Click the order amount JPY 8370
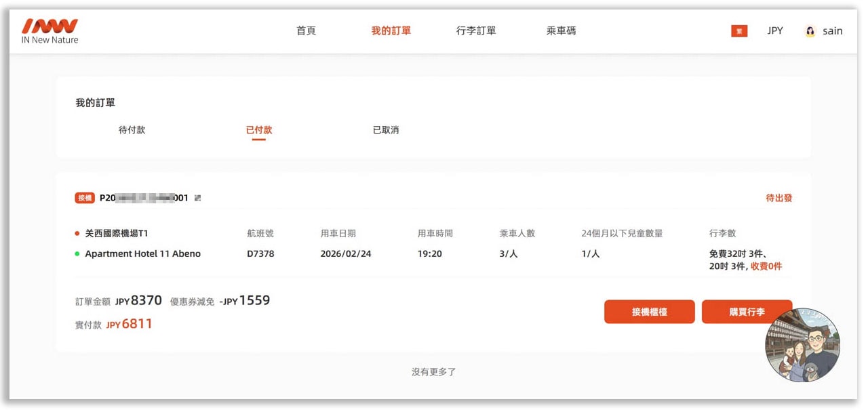 point(138,300)
